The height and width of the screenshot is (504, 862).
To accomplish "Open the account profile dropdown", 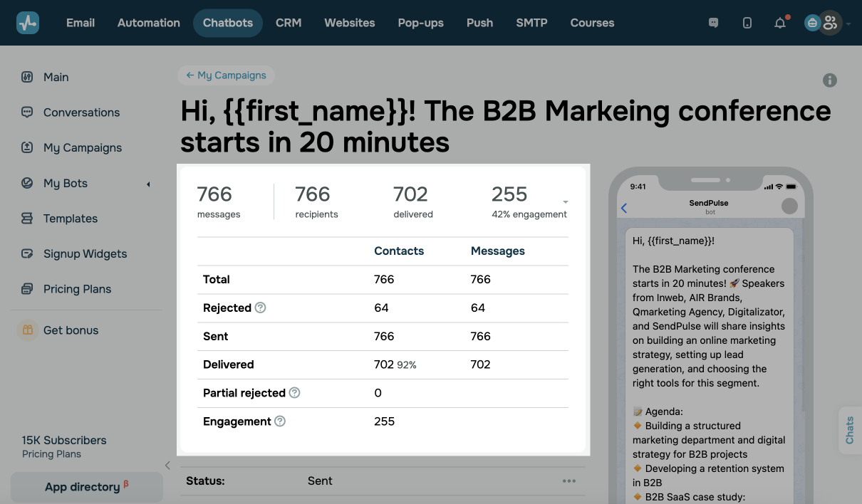I will tap(829, 23).
